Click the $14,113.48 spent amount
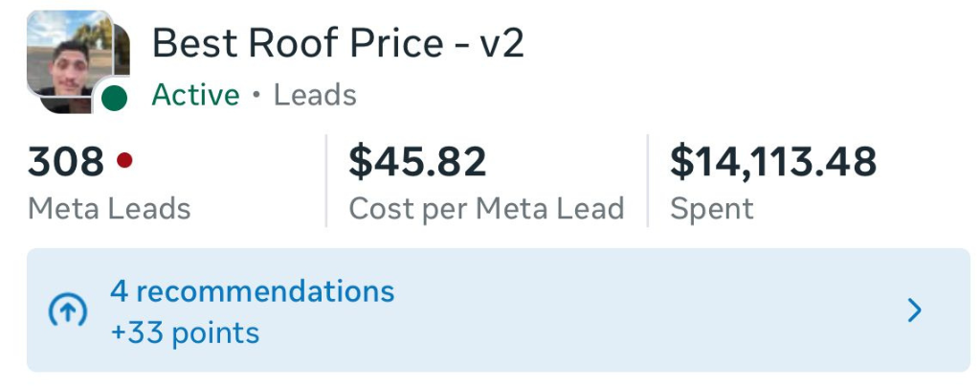Viewport: 980px width, 390px height. coord(772,162)
